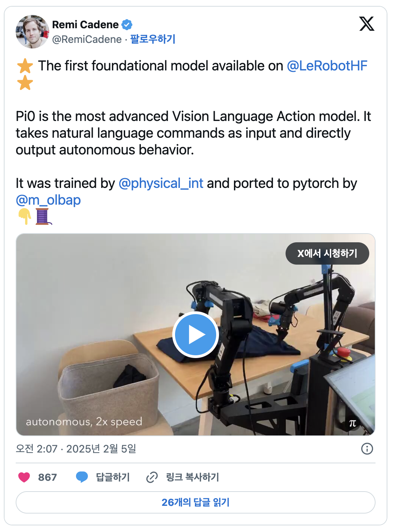The height and width of the screenshot is (532, 394).
Task: Open the @LeRobotHF mention
Action: coord(327,66)
